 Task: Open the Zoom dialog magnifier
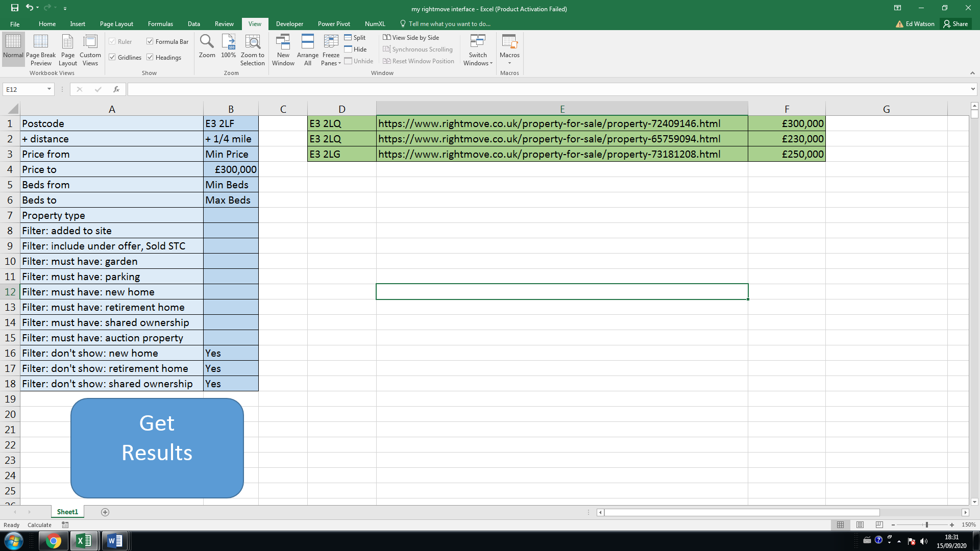click(207, 46)
